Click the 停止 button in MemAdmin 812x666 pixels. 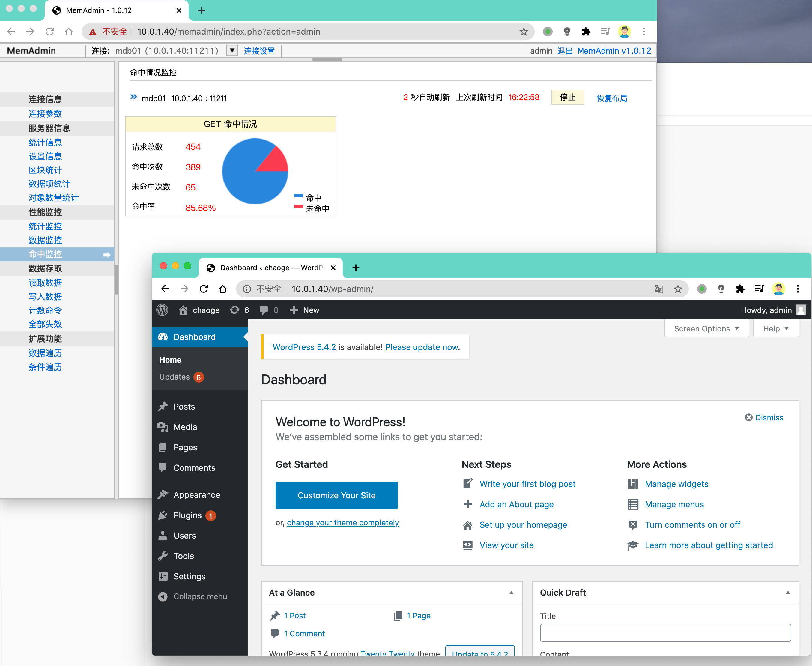coord(567,97)
